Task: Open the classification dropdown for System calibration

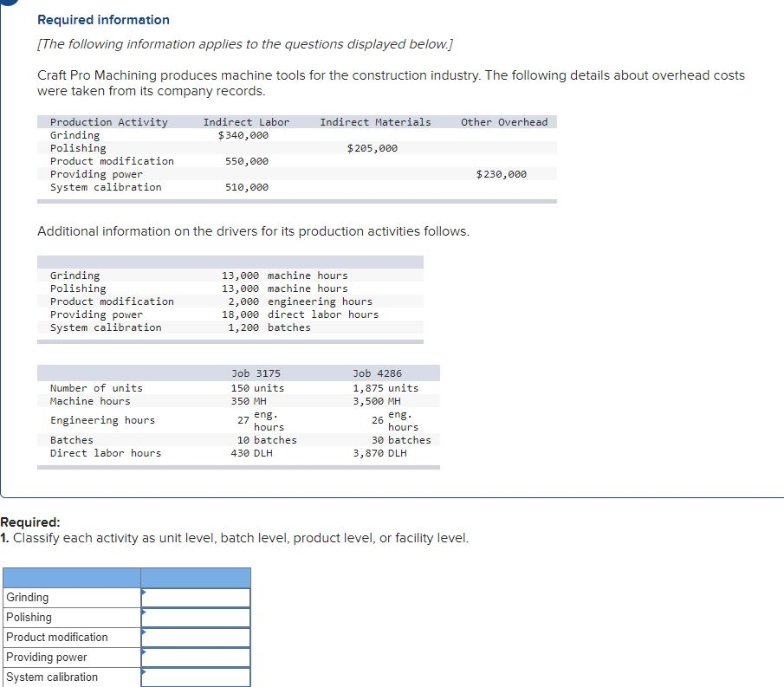Action: (195, 677)
